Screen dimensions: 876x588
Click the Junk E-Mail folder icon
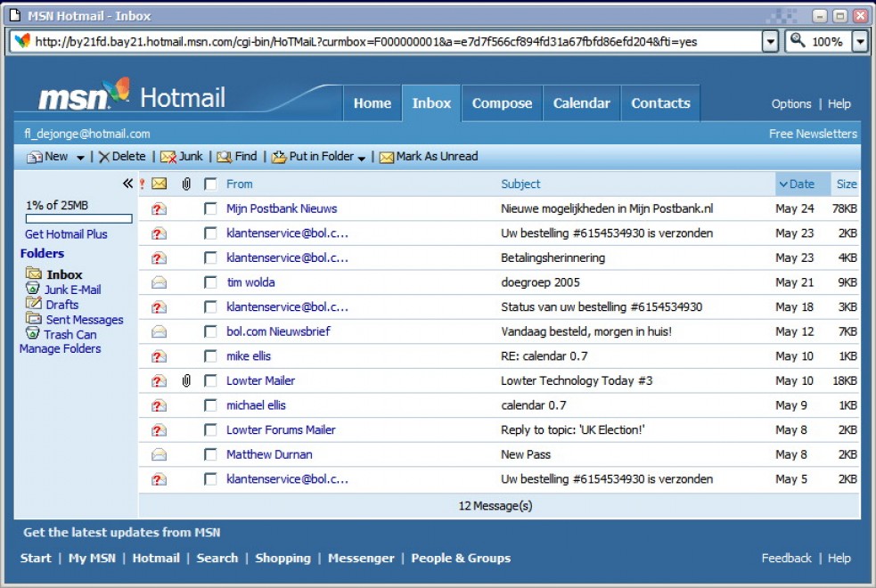pyautogui.click(x=33, y=288)
